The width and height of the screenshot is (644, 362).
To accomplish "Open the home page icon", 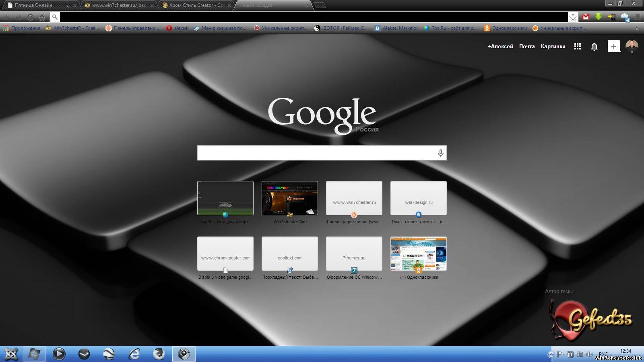I will click(42, 17).
